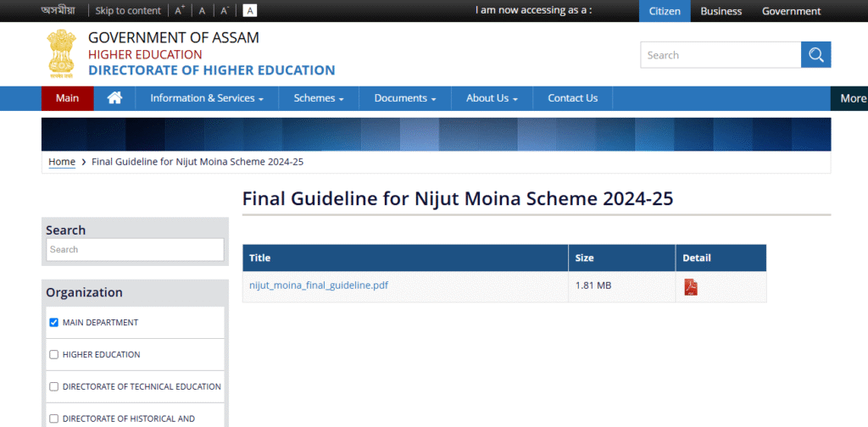The image size is (868, 427).
Task: Check the HIGHER EDUCATION checkbox
Action: coord(53,354)
